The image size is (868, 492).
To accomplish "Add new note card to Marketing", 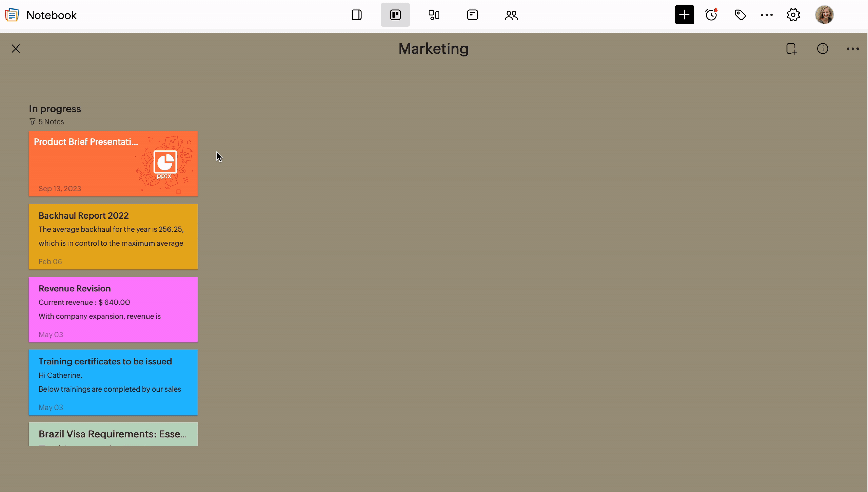I will (x=792, y=49).
